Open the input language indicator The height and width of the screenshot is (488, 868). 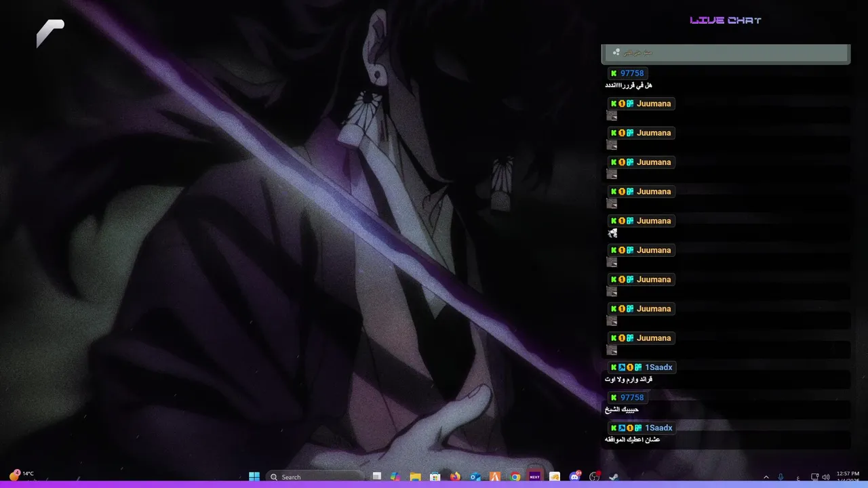pos(797,477)
